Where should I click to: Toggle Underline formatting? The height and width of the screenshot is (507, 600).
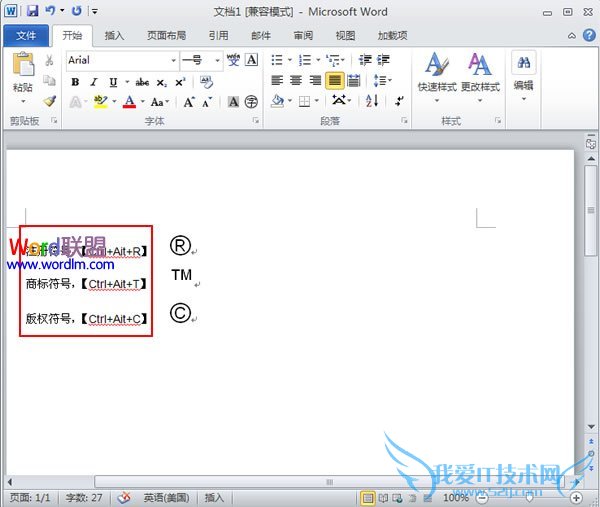113,82
